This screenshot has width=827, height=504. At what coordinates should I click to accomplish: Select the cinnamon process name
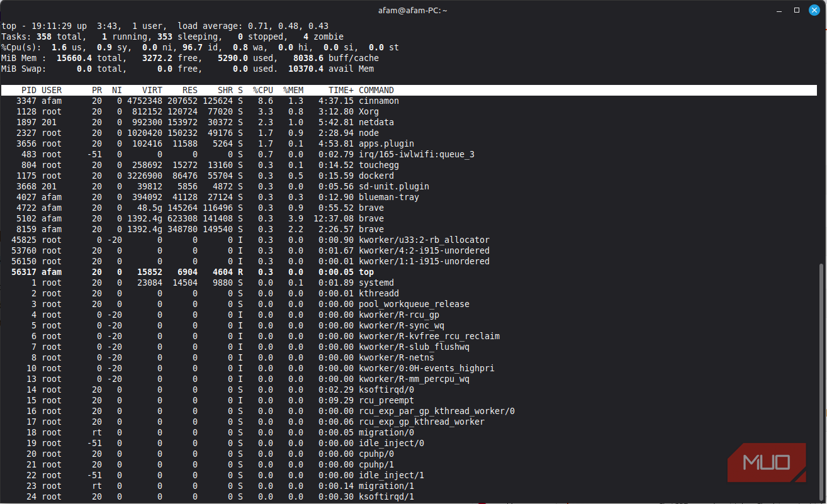pyautogui.click(x=379, y=101)
